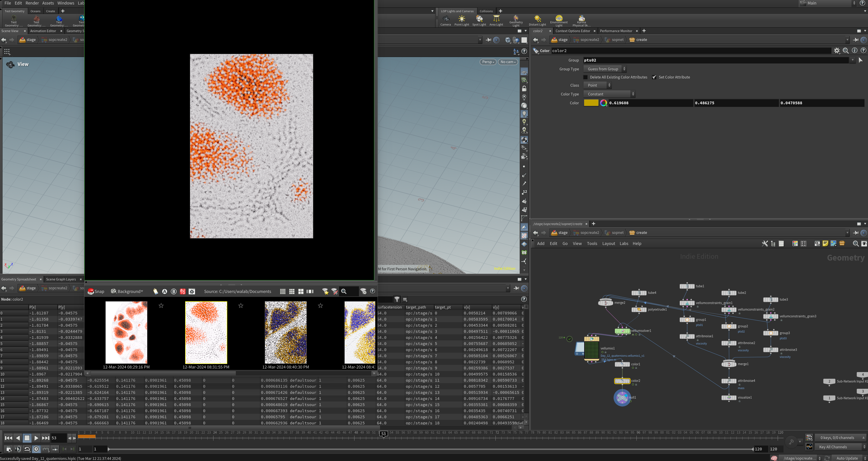Add a Karma Physical Sky from the shelf
Viewport: 868px width, 461px height.
pyautogui.click(x=582, y=21)
